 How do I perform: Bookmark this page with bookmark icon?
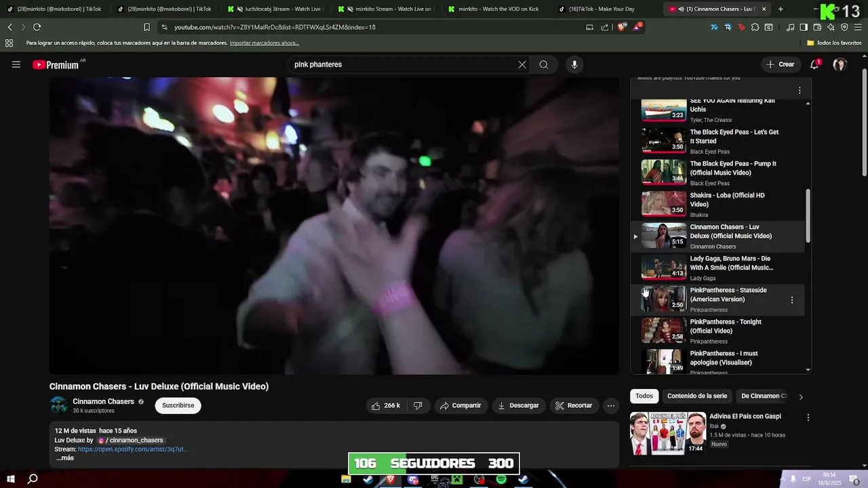point(146,27)
